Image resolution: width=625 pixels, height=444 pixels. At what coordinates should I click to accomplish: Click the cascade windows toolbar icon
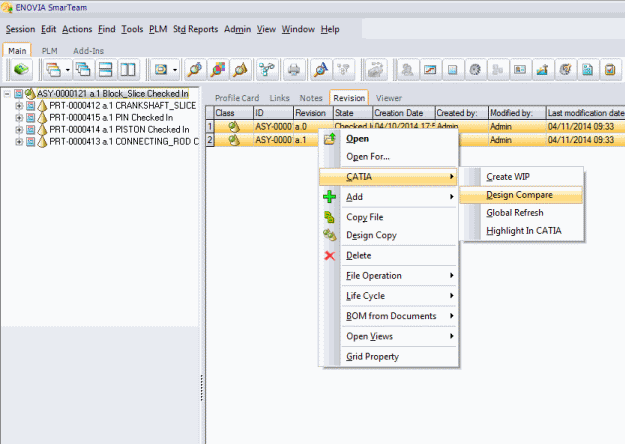pyautogui.click(x=83, y=70)
